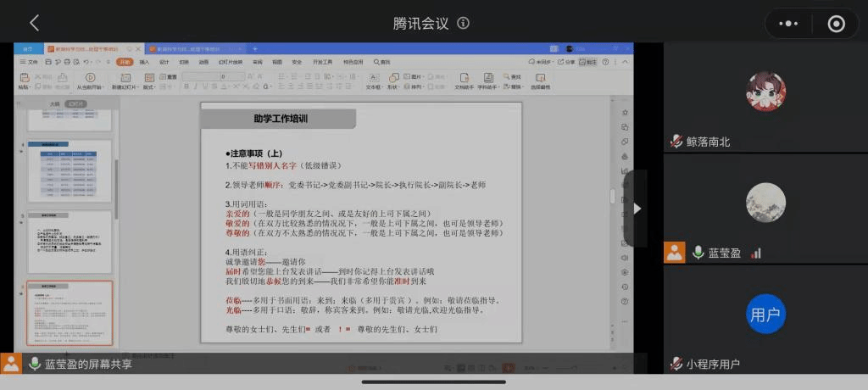Switch to the 插入 ribbon tab
The height and width of the screenshot is (390, 868).
pos(144,62)
